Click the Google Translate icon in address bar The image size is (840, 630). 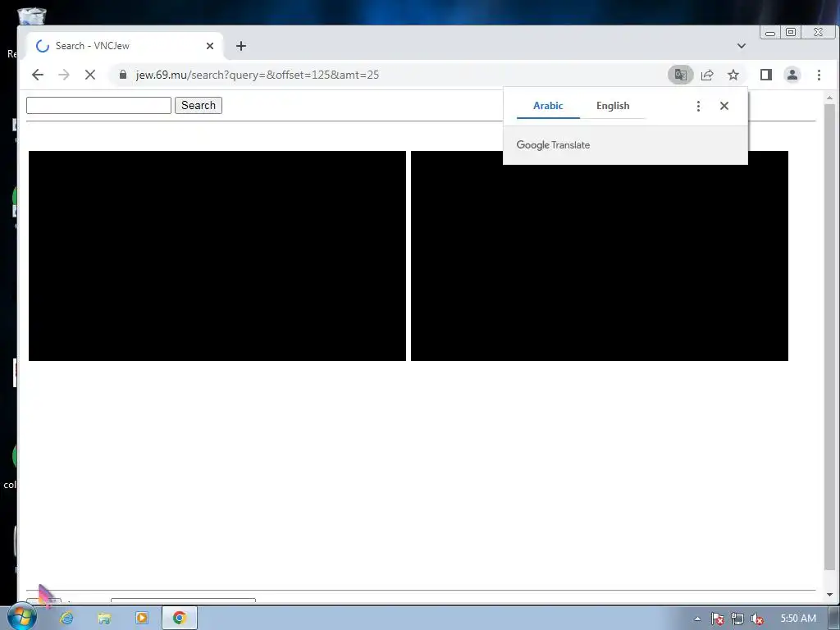[680, 75]
